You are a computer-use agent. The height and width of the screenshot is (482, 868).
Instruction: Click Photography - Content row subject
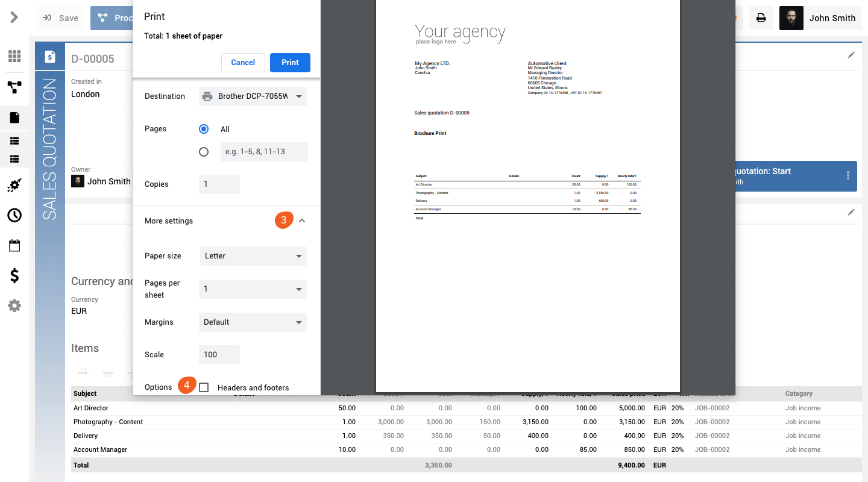point(108,422)
